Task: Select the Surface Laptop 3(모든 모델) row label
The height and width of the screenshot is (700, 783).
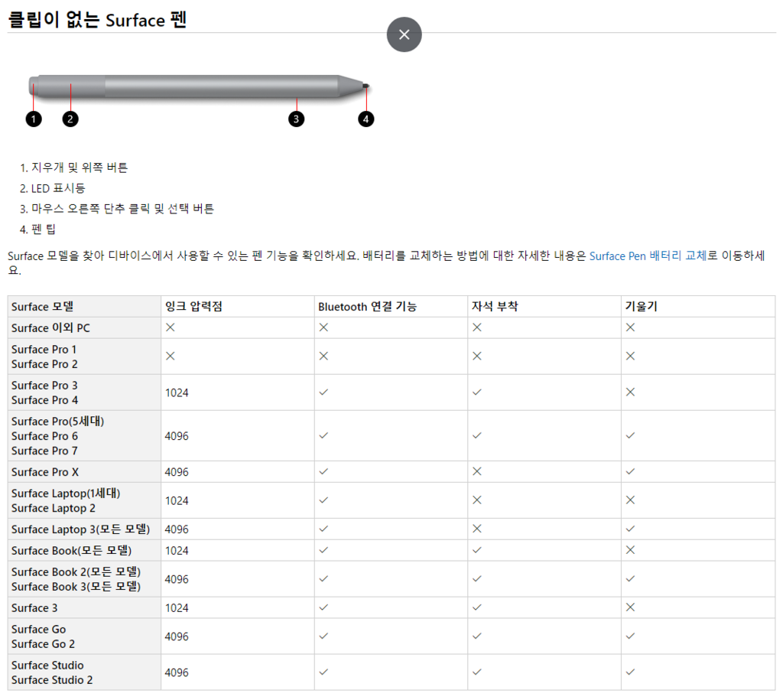Action: point(80,529)
